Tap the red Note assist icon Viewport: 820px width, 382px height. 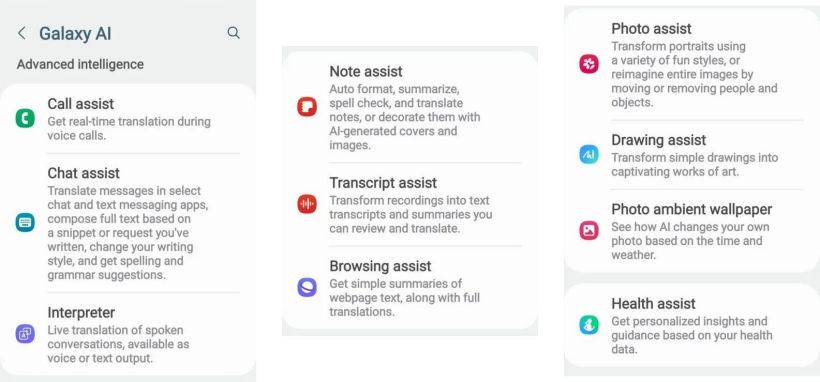307,107
